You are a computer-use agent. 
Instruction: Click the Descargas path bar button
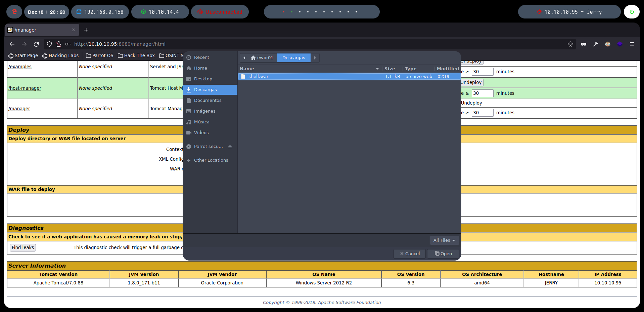coord(294,58)
